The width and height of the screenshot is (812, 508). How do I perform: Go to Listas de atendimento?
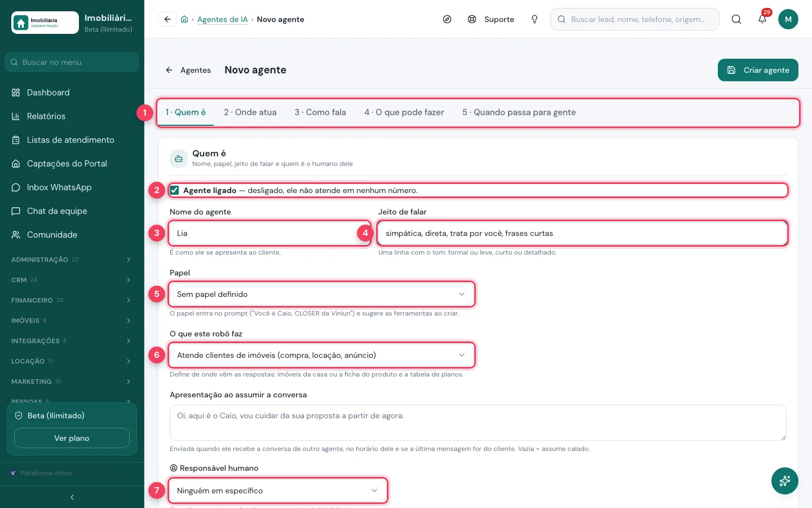pos(72,140)
